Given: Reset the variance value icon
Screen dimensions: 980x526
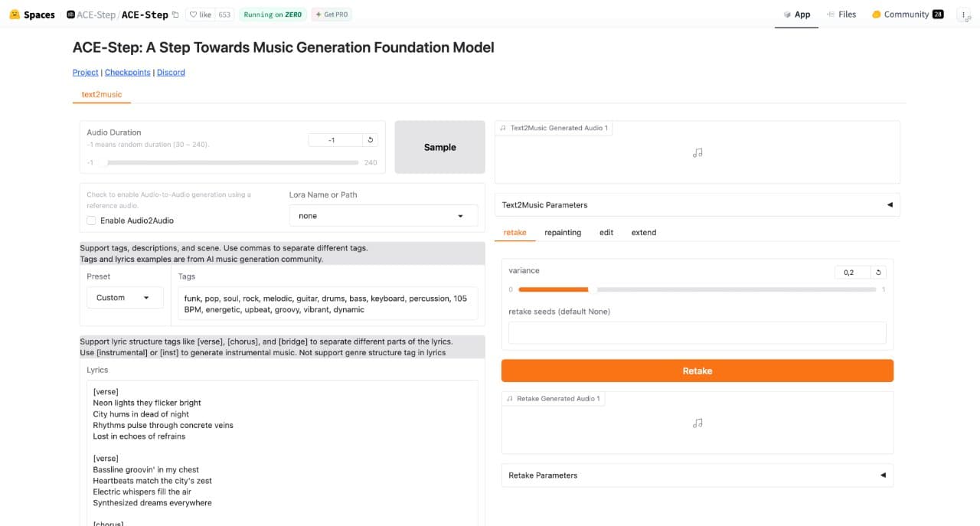Looking at the screenshot, I should (879, 273).
